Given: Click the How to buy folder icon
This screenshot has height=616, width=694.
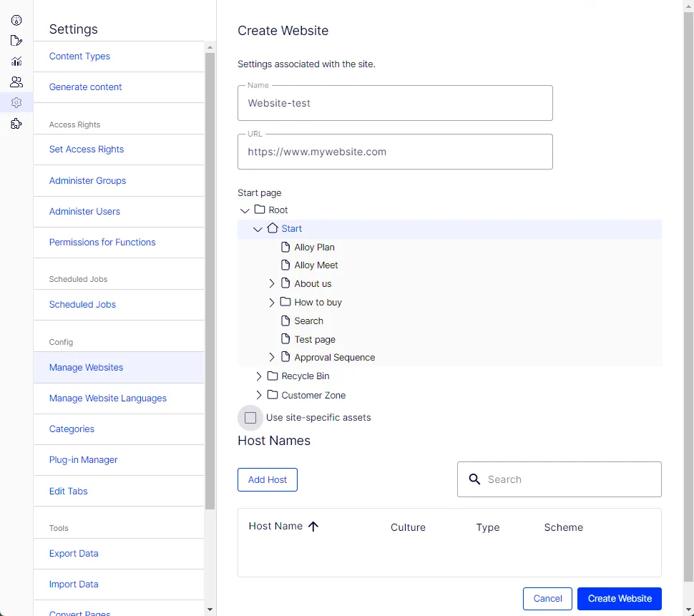Looking at the screenshot, I should [x=285, y=302].
